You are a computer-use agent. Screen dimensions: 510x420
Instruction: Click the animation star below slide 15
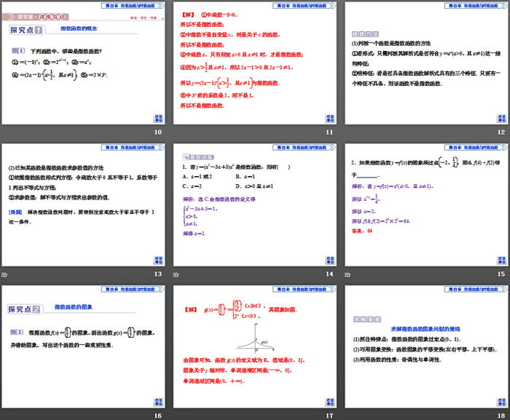tap(347, 274)
